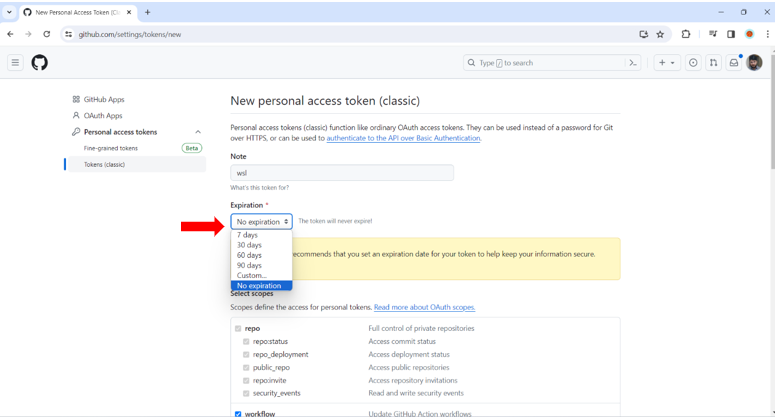This screenshot has height=417, width=775.
Task: Toggle the security_events checkbox
Action: tap(246, 393)
